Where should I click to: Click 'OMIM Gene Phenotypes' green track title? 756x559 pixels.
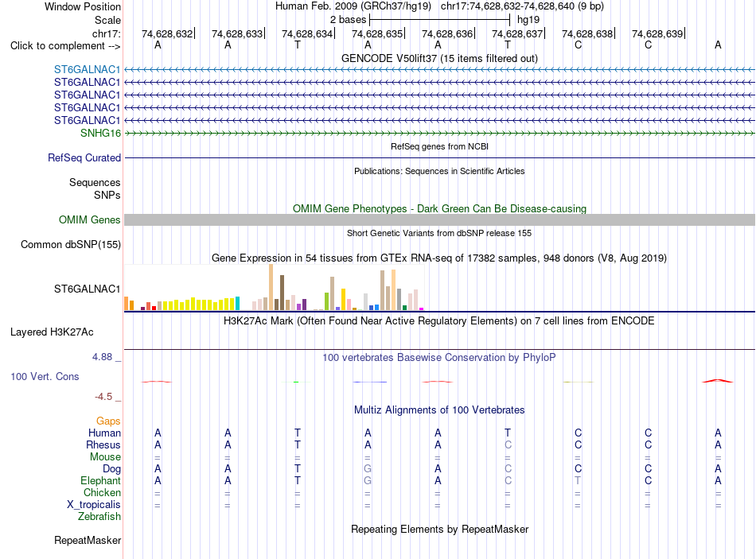pyautogui.click(x=439, y=208)
